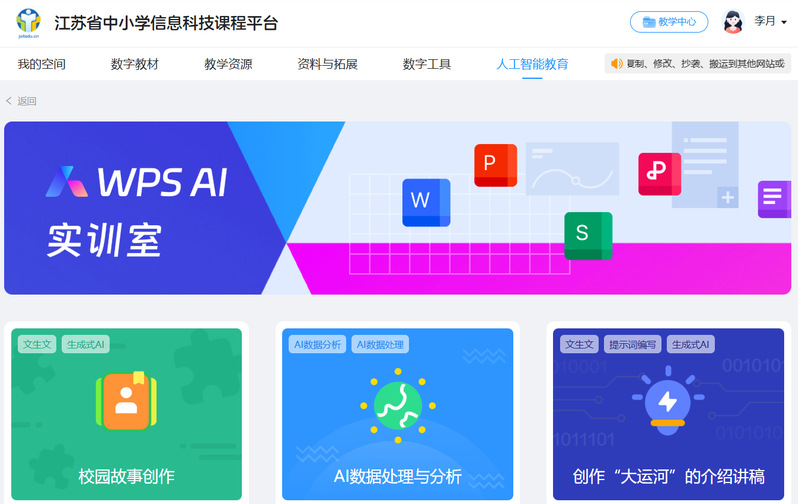
Task: Click the WPS AI logo in banner
Action: coord(137,182)
